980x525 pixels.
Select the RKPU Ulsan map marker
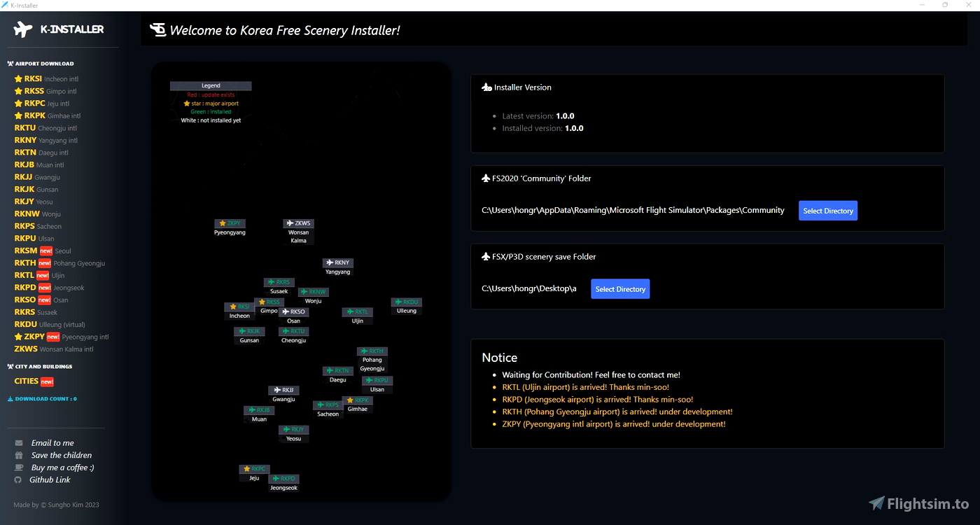[377, 380]
